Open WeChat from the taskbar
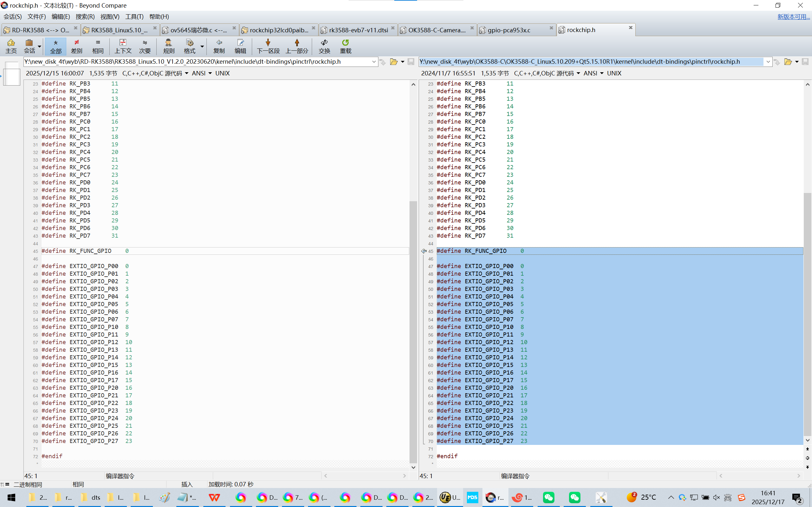This screenshot has width=812, height=507. pyautogui.click(x=549, y=497)
